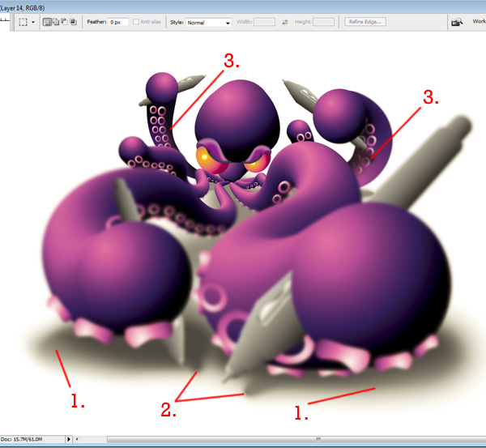Open the Go to Bridge icon
The height and width of the screenshot is (448, 486).
pos(457,22)
